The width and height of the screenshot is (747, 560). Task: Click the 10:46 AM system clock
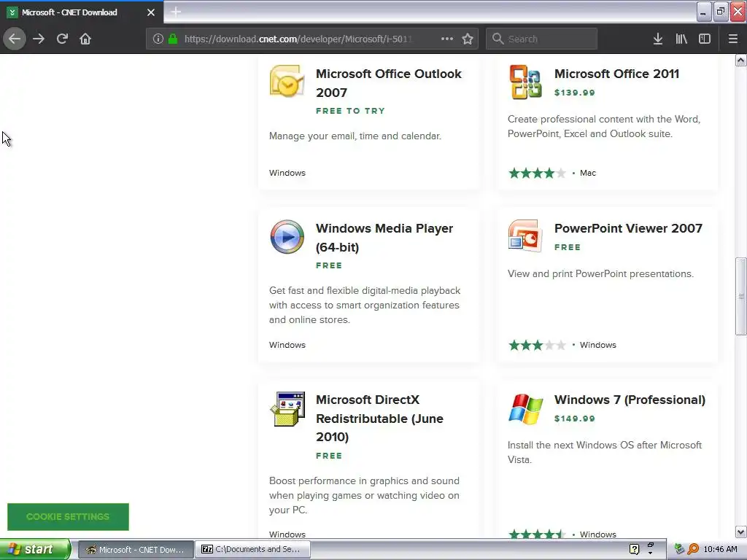[x=720, y=550]
